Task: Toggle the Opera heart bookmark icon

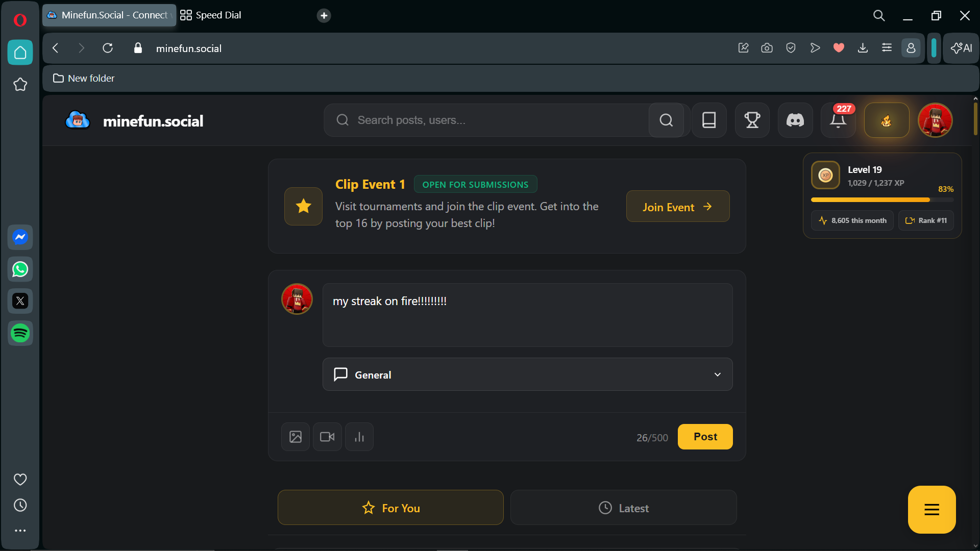Action: (x=839, y=48)
